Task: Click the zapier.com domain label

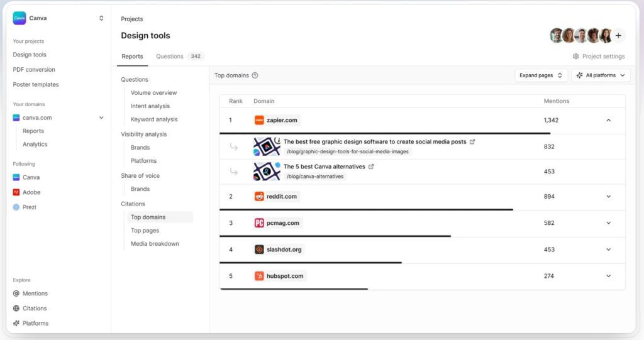Action: tap(282, 120)
